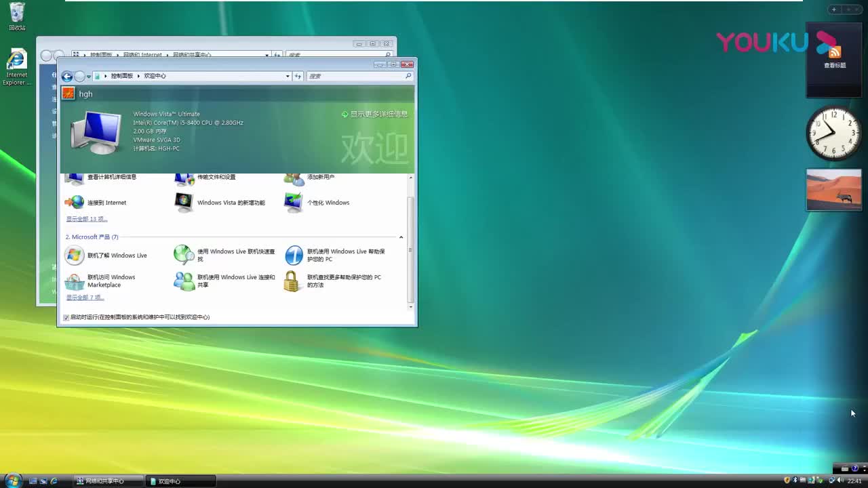The width and height of the screenshot is (868, 488).
Task: Click 显示更多详细信息 link
Action: pyautogui.click(x=375, y=114)
